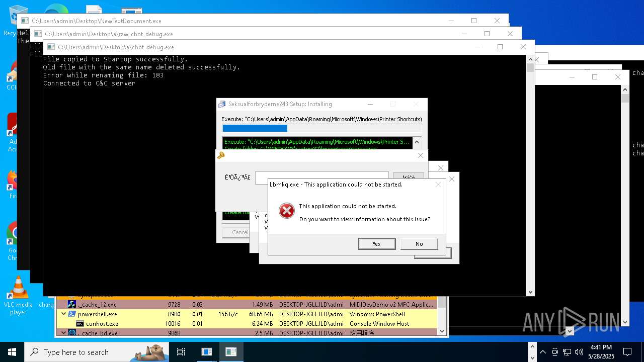Screen dimensions: 644x362
Task: Click the volume speaker icon in the tray
Action: 579,352
